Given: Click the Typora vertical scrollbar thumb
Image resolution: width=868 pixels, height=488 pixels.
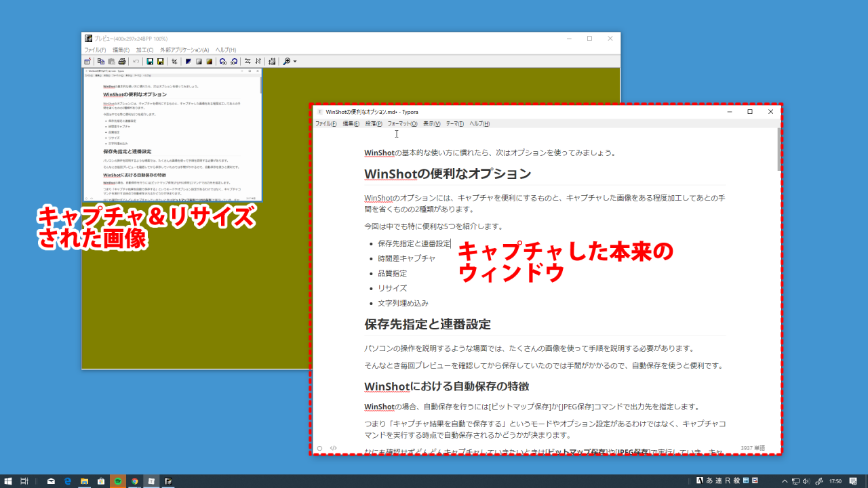Looking at the screenshot, I should coord(778,150).
